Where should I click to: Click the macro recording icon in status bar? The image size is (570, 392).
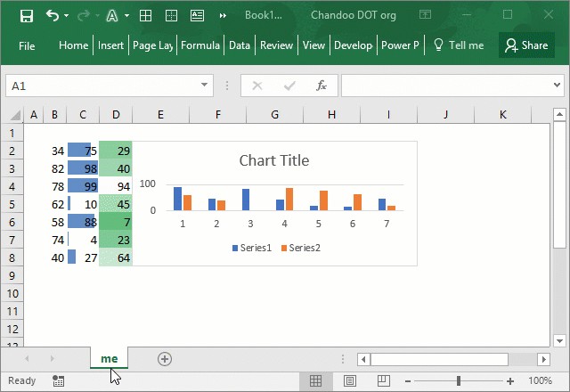click(59, 380)
